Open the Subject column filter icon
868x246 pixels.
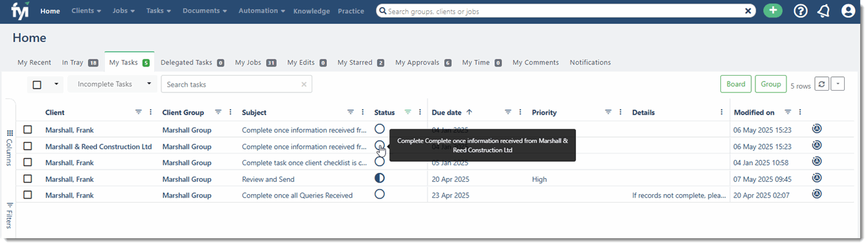point(350,112)
